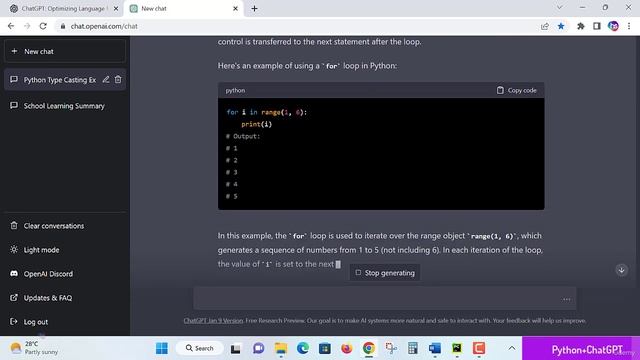Stop generating the response
The image size is (640, 360).
tap(385, 273)
